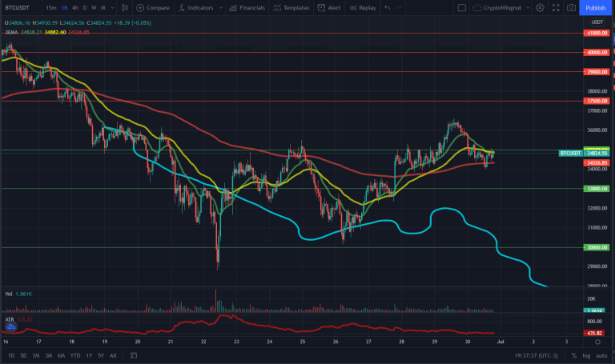Click the blue TradingView logo icon
The image size is (615, 364).
tap(11, 326)
